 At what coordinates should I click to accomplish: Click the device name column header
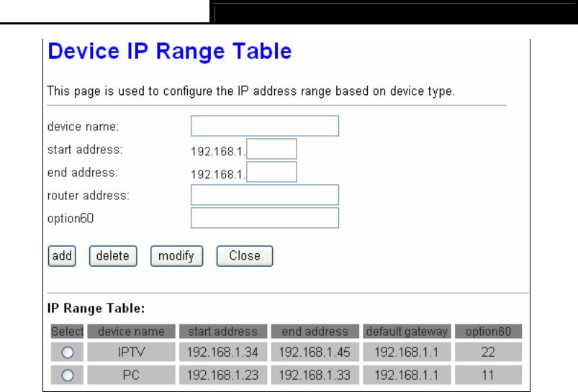(x=131, y=331)
